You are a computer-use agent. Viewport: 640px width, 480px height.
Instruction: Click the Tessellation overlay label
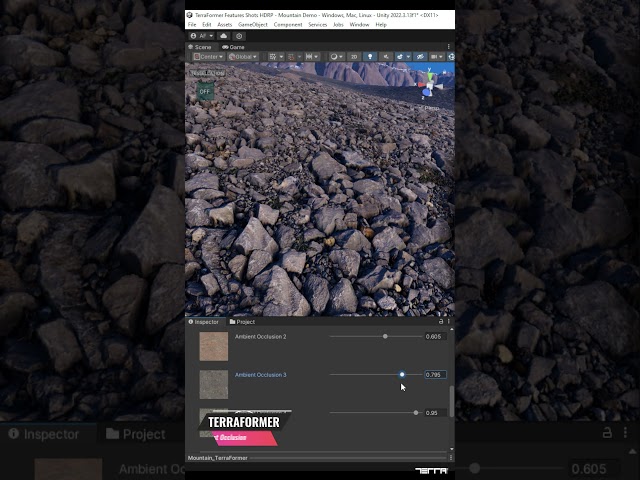click(x=208, y=73)
